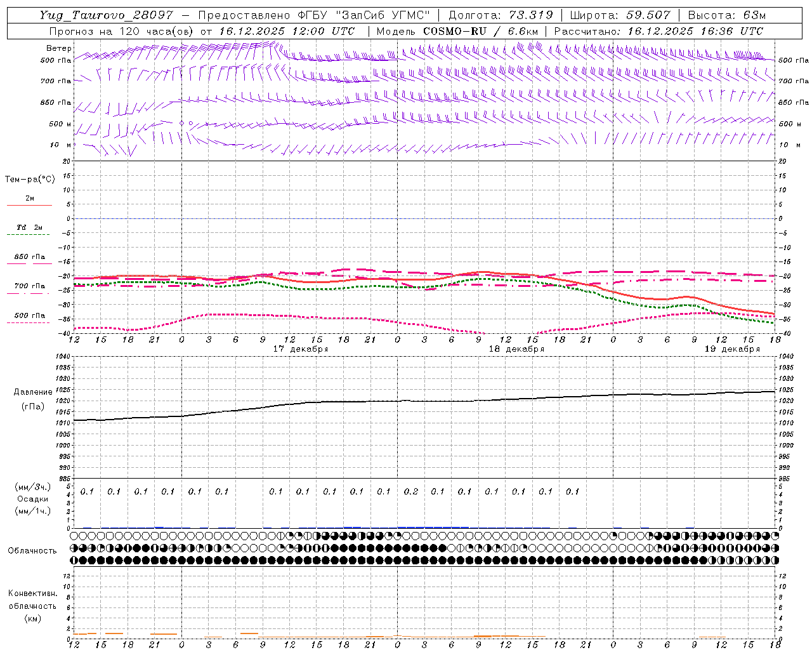
Task: Click the '(мм/3ч.)' precipitation unit label
Action: [x=32, y=487]
